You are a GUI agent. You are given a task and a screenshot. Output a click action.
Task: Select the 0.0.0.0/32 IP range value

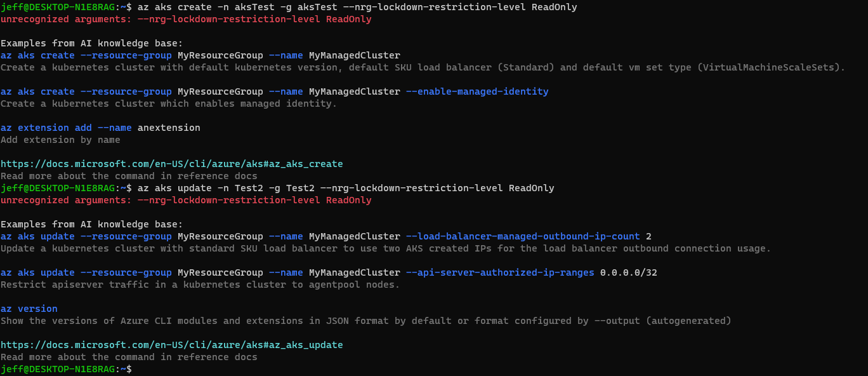[628, 272]
